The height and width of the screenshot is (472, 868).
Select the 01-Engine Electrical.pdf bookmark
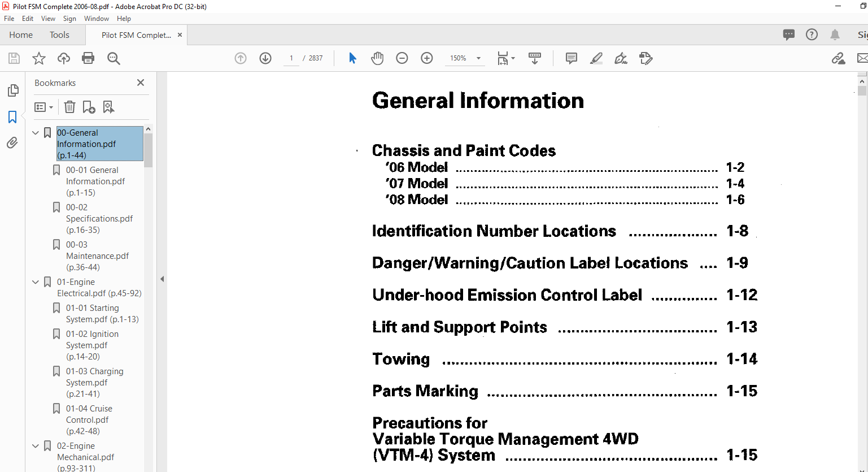(99, 288)
